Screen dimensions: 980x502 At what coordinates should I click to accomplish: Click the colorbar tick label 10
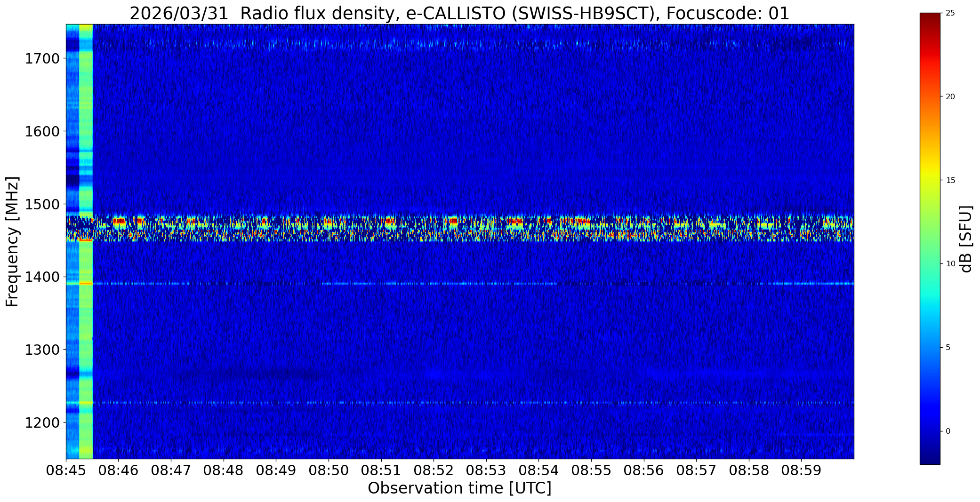tap(950, 264)
